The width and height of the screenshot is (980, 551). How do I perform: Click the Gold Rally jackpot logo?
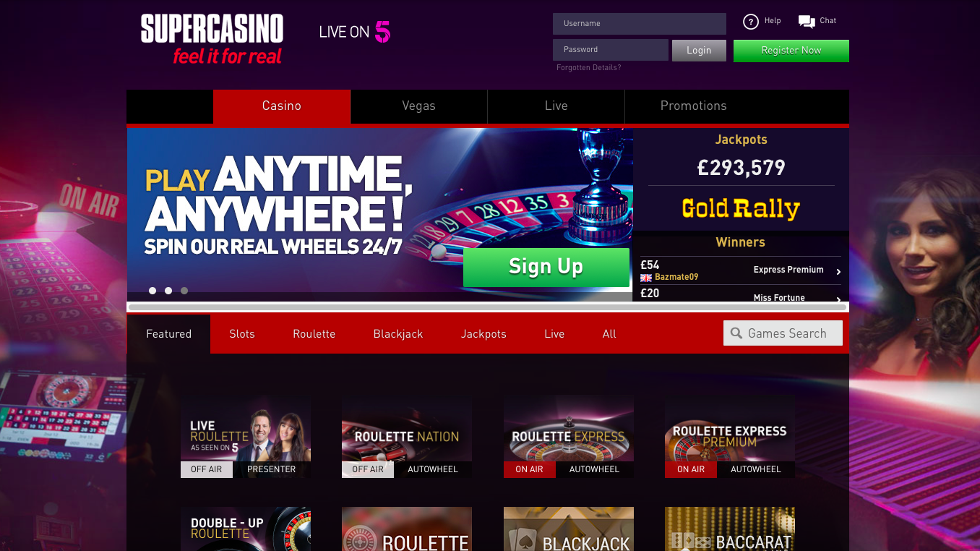coord(741,209)
